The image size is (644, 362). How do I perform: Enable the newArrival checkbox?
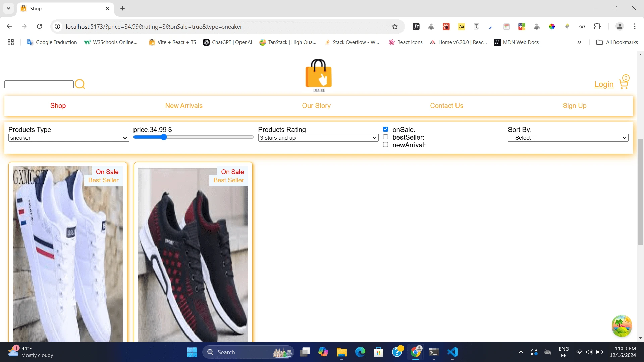[x=385, y=145]
